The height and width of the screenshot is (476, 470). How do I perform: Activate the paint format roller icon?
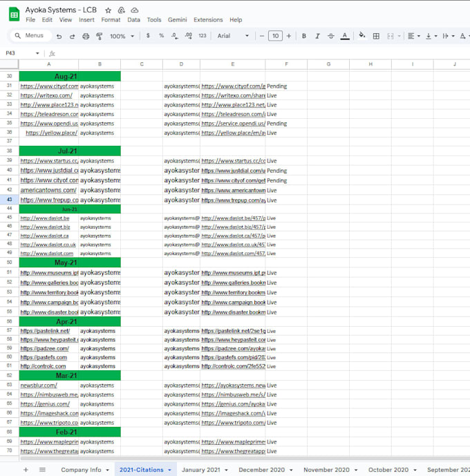click(100, 37)
